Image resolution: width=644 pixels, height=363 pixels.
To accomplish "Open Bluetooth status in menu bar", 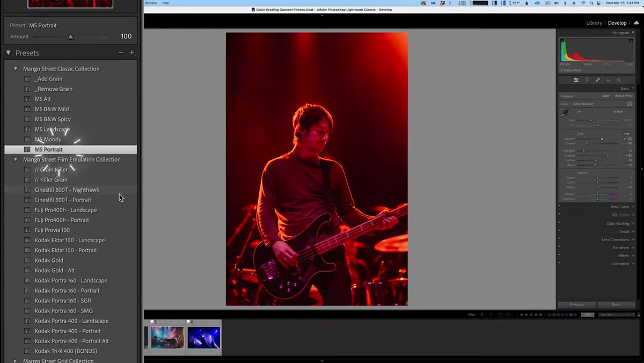I will [x=566, y=3].
